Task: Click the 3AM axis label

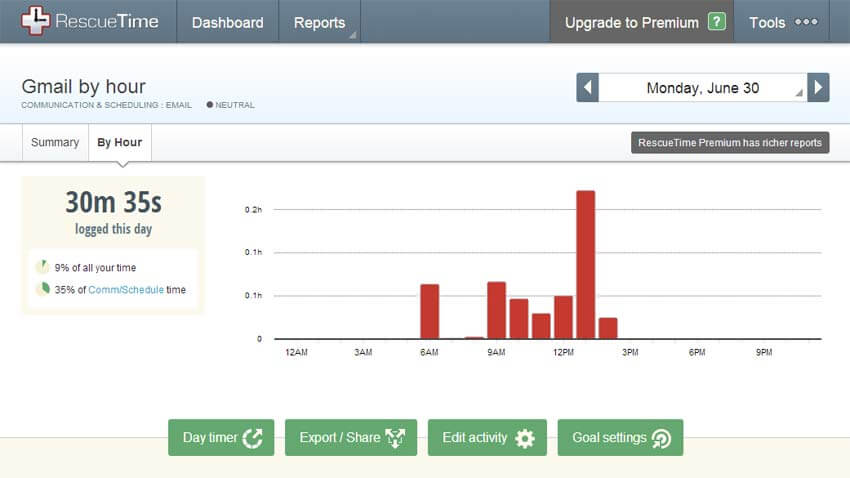Action: (363, 352)
